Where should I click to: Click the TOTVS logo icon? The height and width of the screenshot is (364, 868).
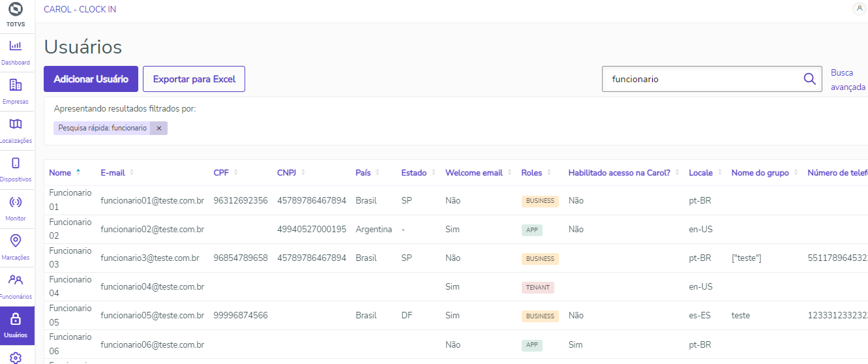[x=16, y=9]
